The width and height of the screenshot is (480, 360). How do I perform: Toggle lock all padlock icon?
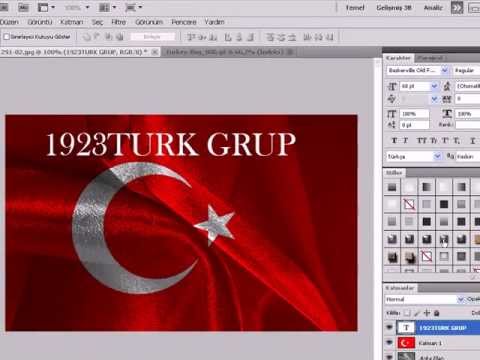click(437, 313)
